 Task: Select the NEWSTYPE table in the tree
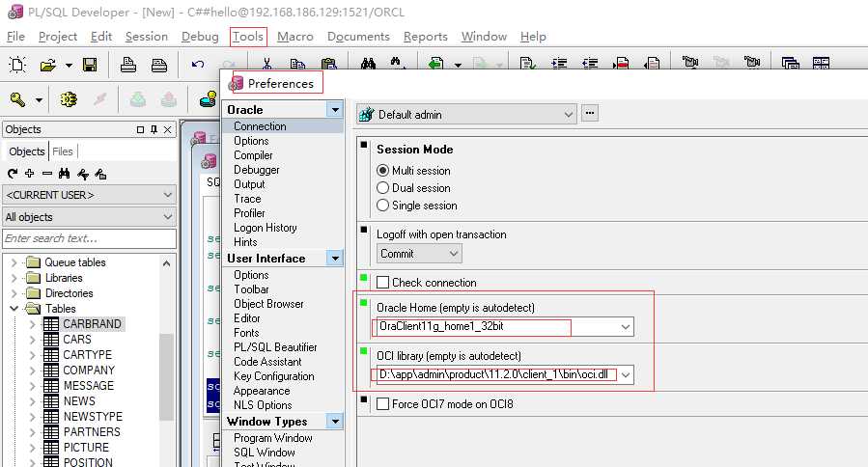(x=93, y=417)
